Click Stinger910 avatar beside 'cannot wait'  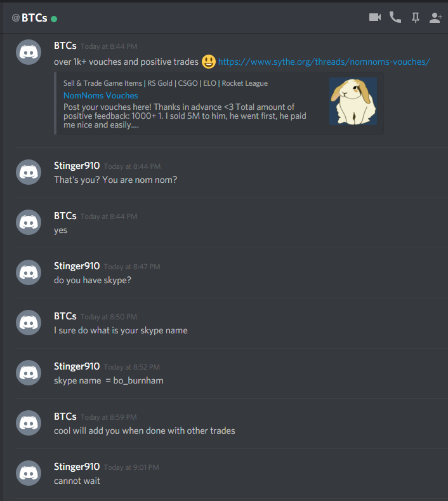click(29, 473)
